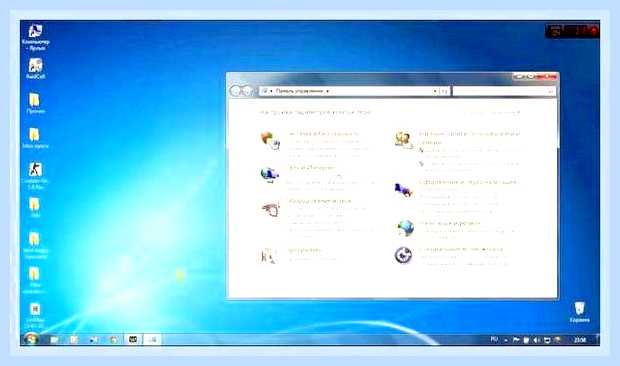Screen dimensions: 620x366
Task: Click the Учетные записи пользователей heading link
Action: (x=469, y=138)
